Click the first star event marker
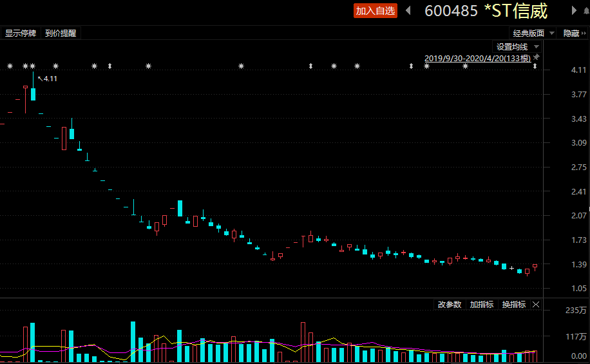The image size is (590, 364). click(x=10, y=66)
